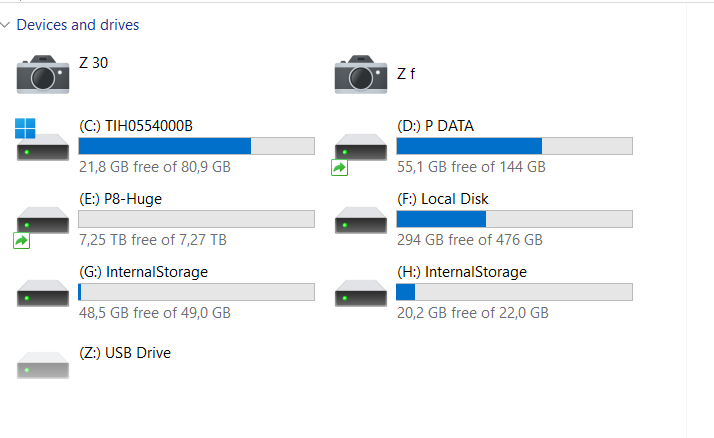Select the (Z:) USB Drive label
714x438 pixels.
pos(125,353)
